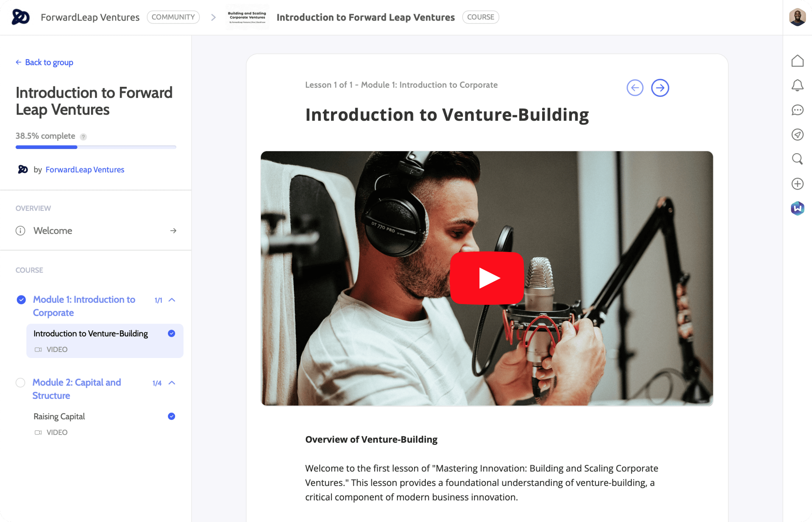Click the compass explore icon

797,135
